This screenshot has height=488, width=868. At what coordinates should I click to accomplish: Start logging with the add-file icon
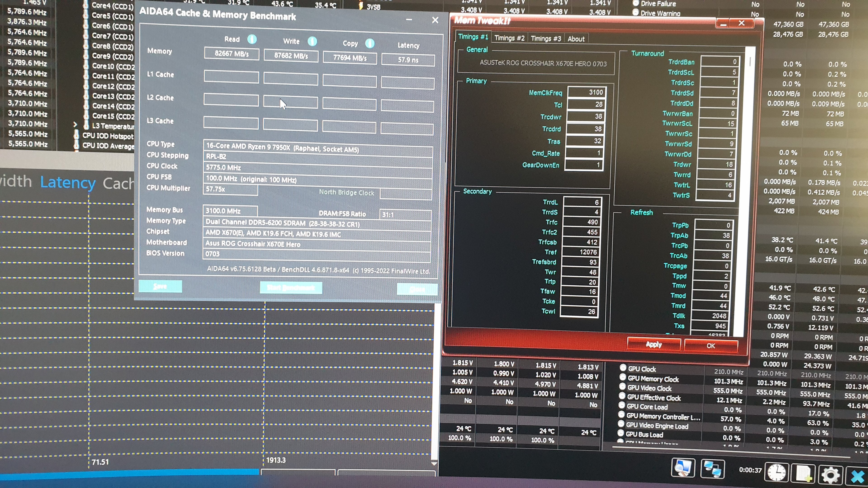click(x=803, y=474)
